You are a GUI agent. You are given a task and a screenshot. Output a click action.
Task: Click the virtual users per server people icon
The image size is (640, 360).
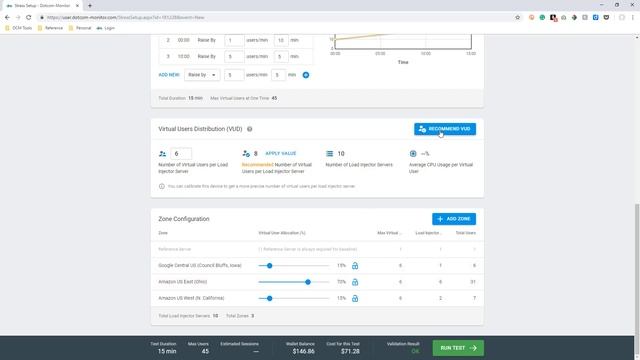click(x=162, y=154)
